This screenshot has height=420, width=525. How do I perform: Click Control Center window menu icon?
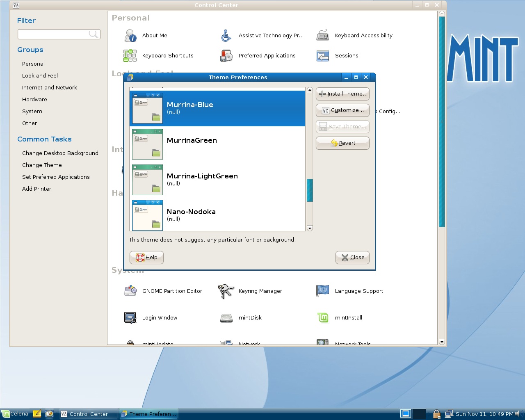click(16, 5)
